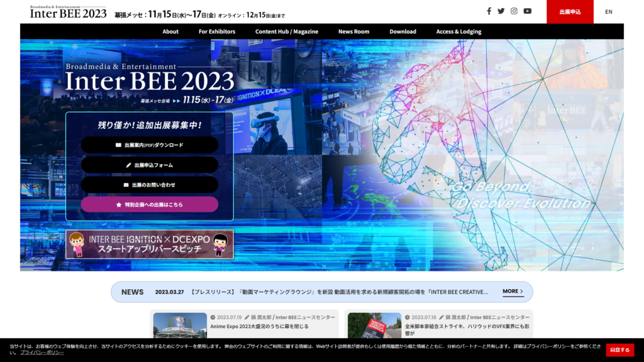Screen dimensions: 644x362
Task: Click the clock icon beside 2023.07.19
Action: click(213, 317)
